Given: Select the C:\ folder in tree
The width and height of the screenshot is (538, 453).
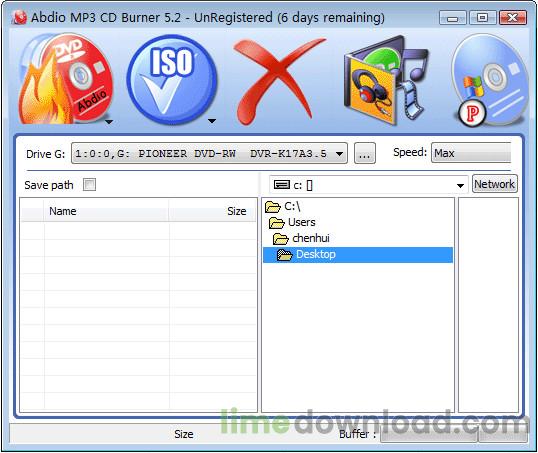Looking at the screenshot, I should (358, 207).
